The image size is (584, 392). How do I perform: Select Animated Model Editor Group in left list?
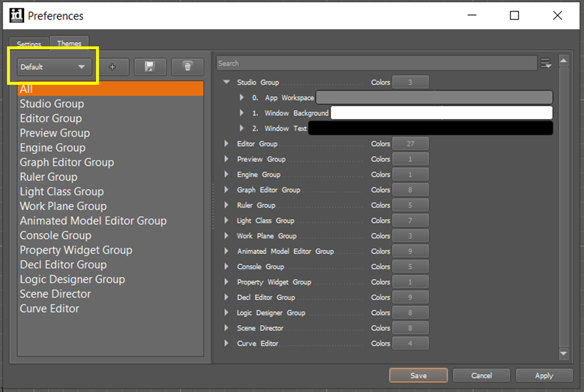(111, 221)
